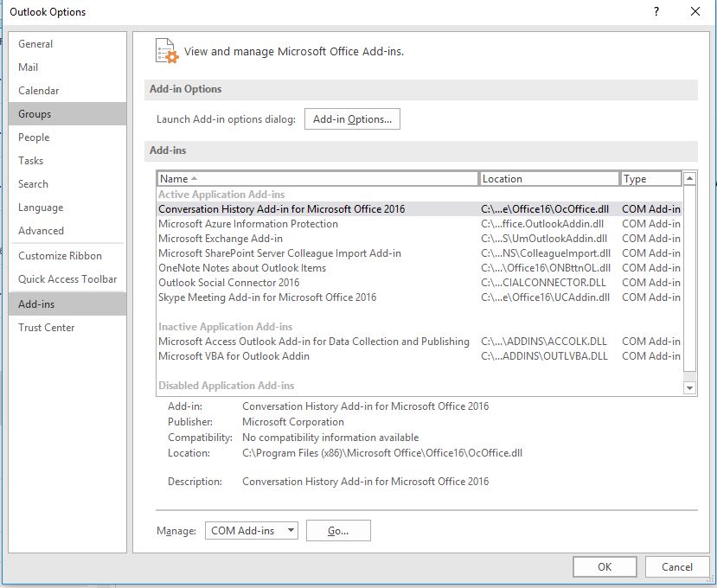Click Inactive Application Add-ins group header
Image resolution: width=717 pixels, height=588 pixels.
tap(225, 327)
